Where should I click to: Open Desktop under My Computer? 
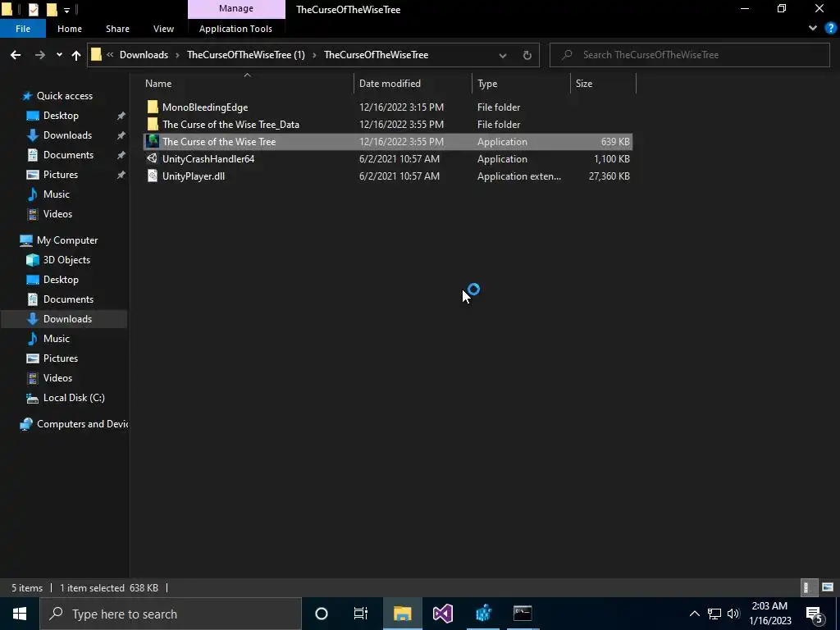pos(61,280)
